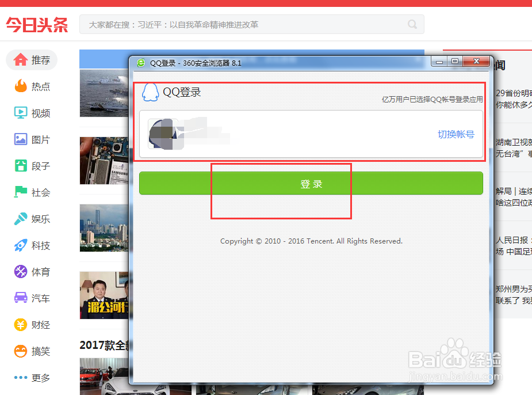Click the 热点 flame icon

point(21,86)
